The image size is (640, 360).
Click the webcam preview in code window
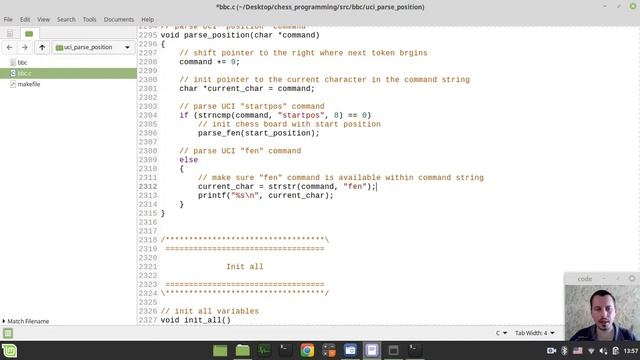[x=602, y=313]
